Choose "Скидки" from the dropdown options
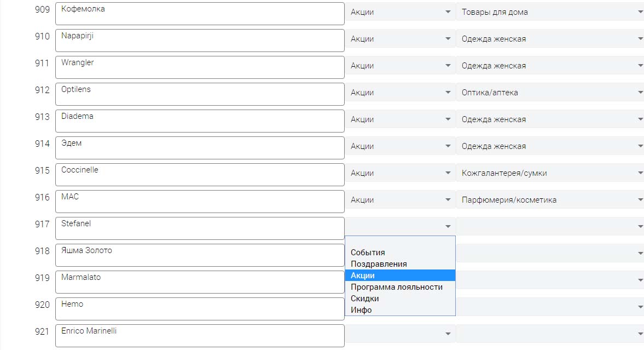644x350 pixels. tap(364, 299)
